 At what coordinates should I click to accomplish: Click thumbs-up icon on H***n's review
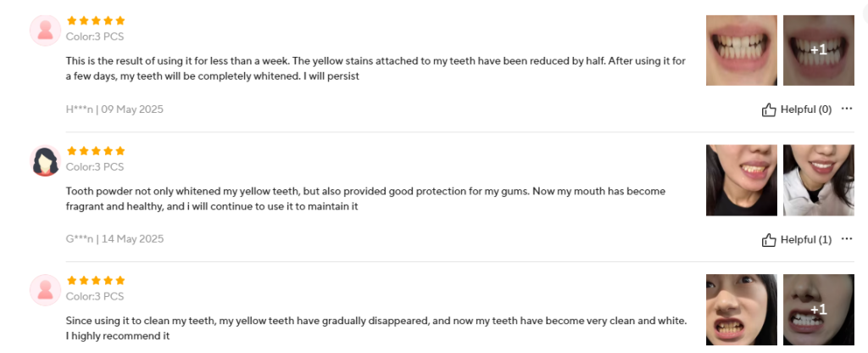(769, 109)
